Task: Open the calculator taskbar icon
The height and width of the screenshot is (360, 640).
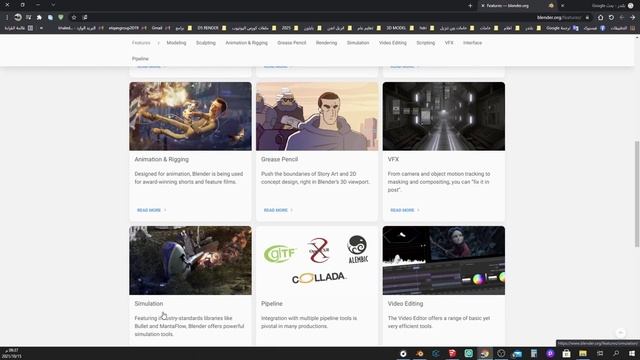Action: pos(534,353)
